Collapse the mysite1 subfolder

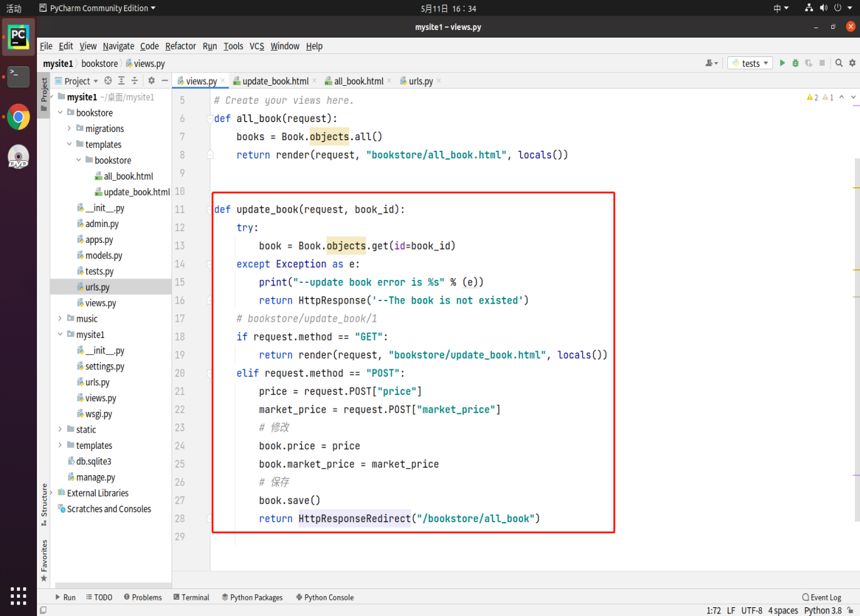point(60,334)
